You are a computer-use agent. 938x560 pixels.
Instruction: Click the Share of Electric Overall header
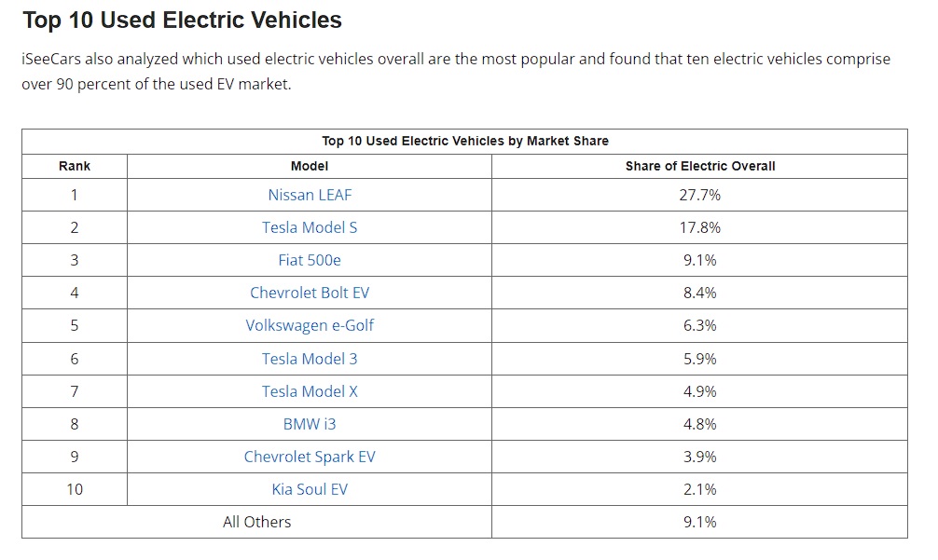click(700, 166)
